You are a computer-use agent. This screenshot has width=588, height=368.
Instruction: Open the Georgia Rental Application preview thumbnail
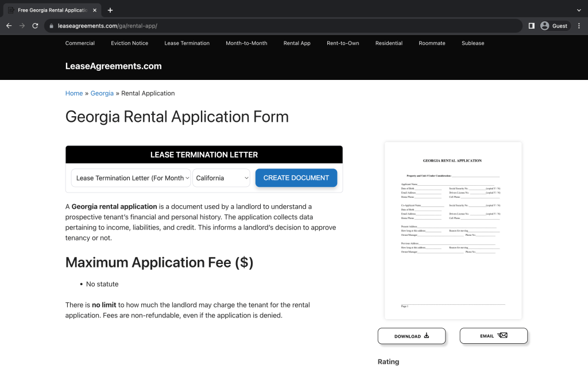452,230
